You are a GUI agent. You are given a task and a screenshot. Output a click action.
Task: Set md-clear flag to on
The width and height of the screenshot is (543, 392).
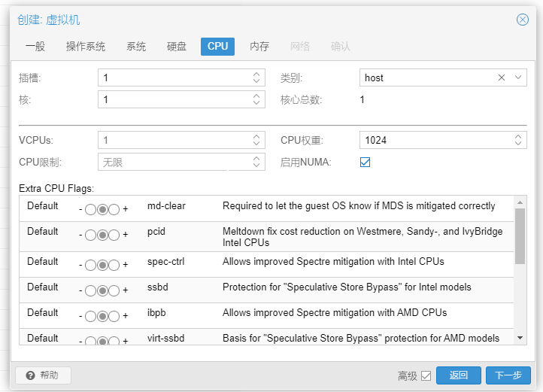(114, 210)
